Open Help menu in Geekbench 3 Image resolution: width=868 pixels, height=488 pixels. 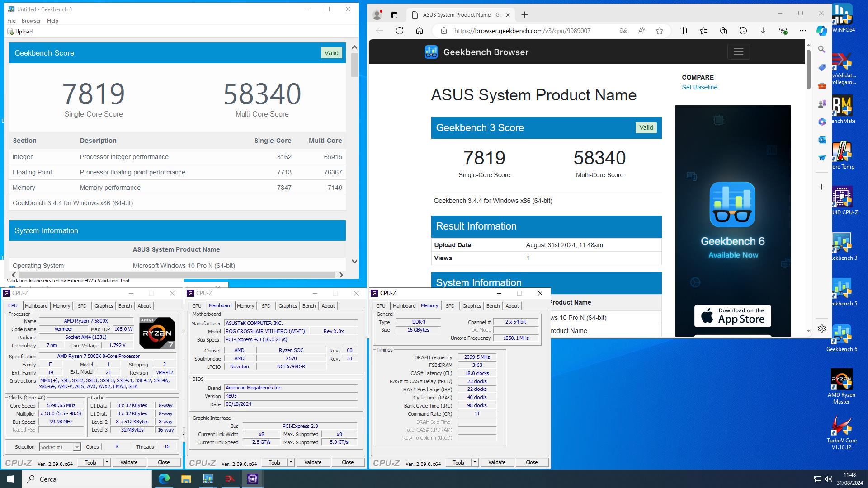(52, 21)
